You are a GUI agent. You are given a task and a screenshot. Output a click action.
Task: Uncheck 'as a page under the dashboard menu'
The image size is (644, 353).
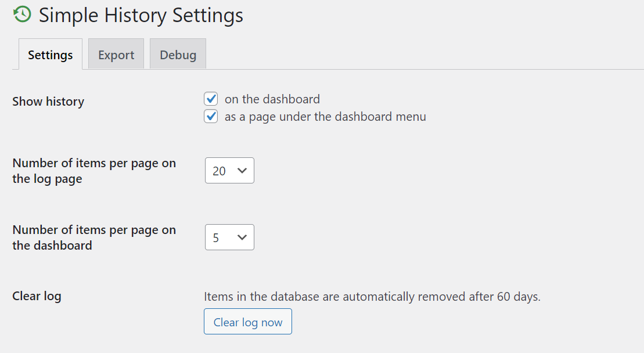pyautogui.click(x=211, y=117)
